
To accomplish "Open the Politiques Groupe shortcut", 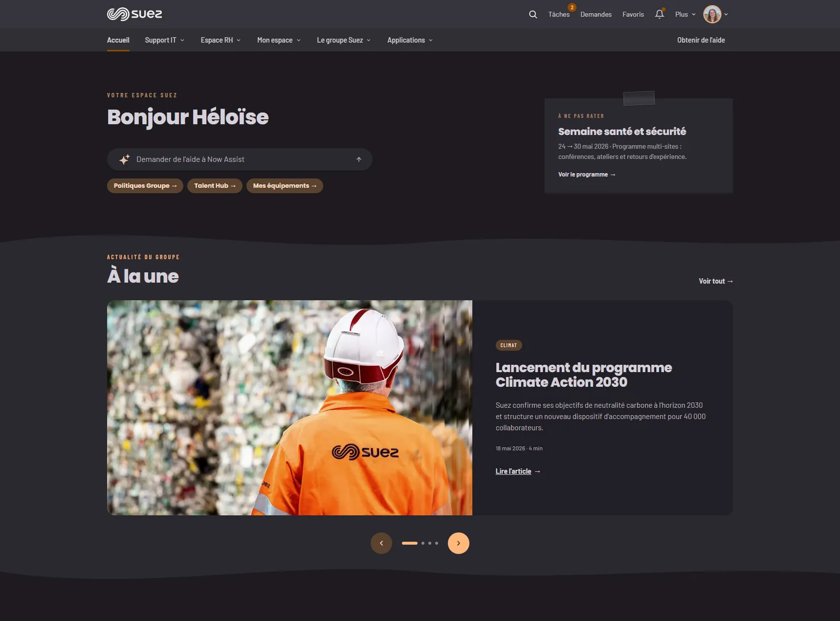I will coord(145,186).
